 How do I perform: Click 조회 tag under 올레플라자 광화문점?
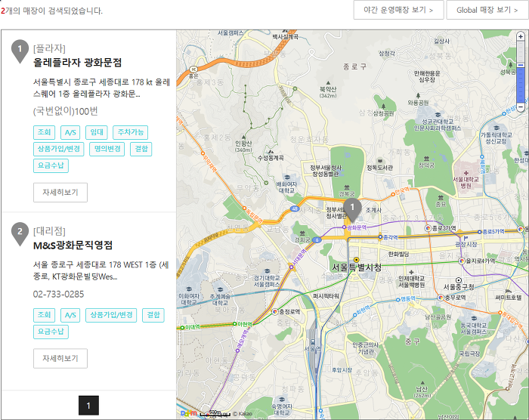(44, 132)
